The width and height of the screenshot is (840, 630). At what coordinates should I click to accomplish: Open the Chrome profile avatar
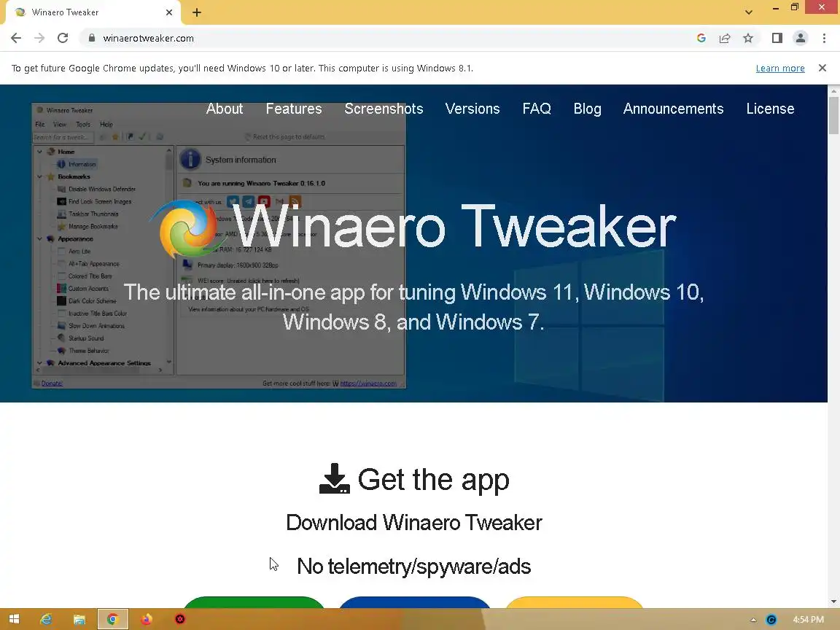coord(801,38)
